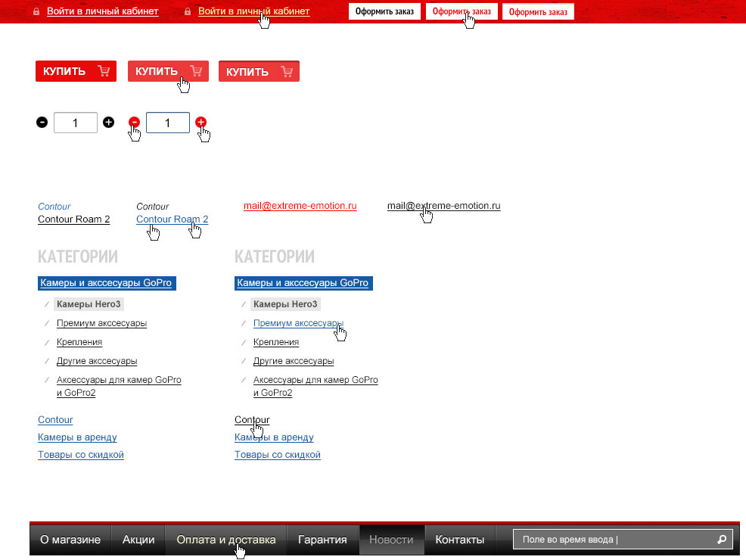Click the lock icon beside the white login link
Viewport: 746px width, 560px height.
click(36, 12)
